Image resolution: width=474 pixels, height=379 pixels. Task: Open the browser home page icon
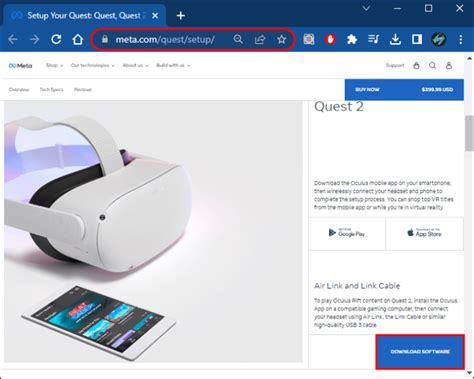tap(78, 39)
